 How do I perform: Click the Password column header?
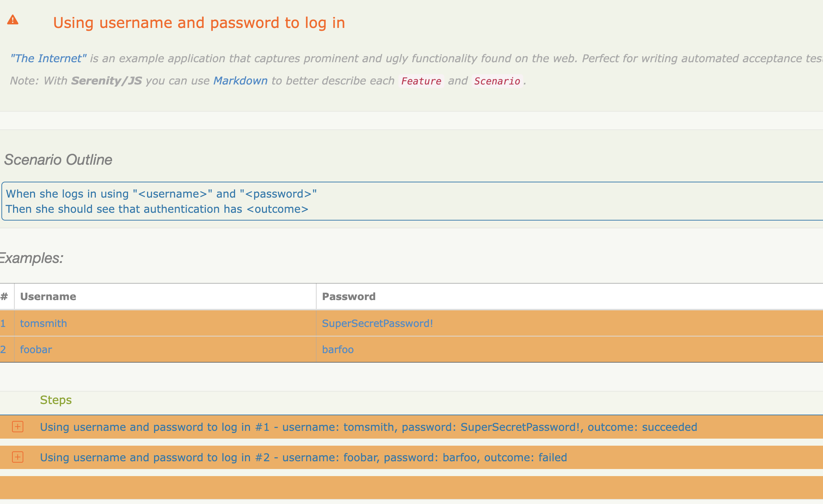tap(348, 297)
